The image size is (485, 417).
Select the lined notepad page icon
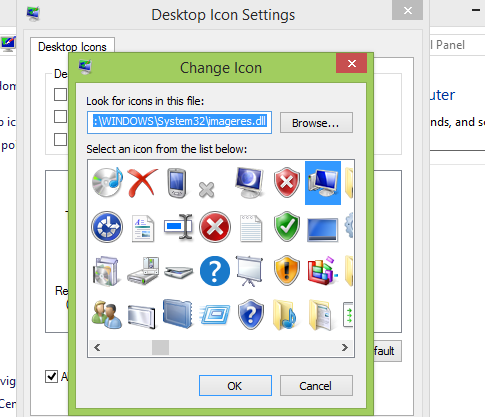[251, 228]
